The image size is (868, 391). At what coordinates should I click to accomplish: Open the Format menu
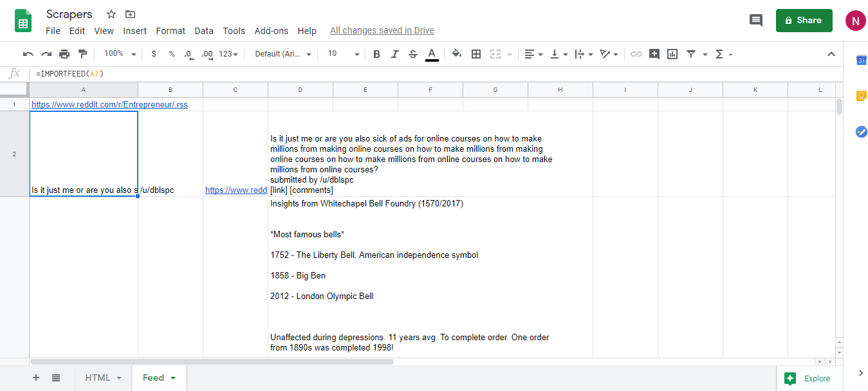171,31
